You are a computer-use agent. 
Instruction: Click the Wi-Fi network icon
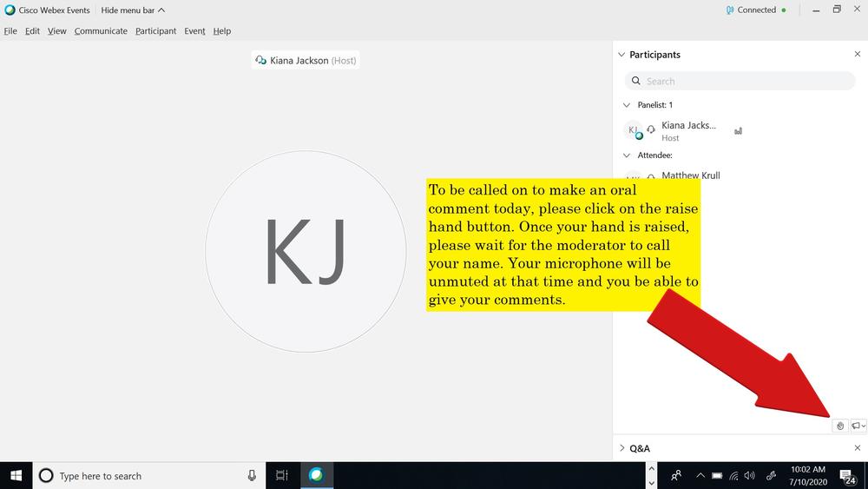click(733, 475)
